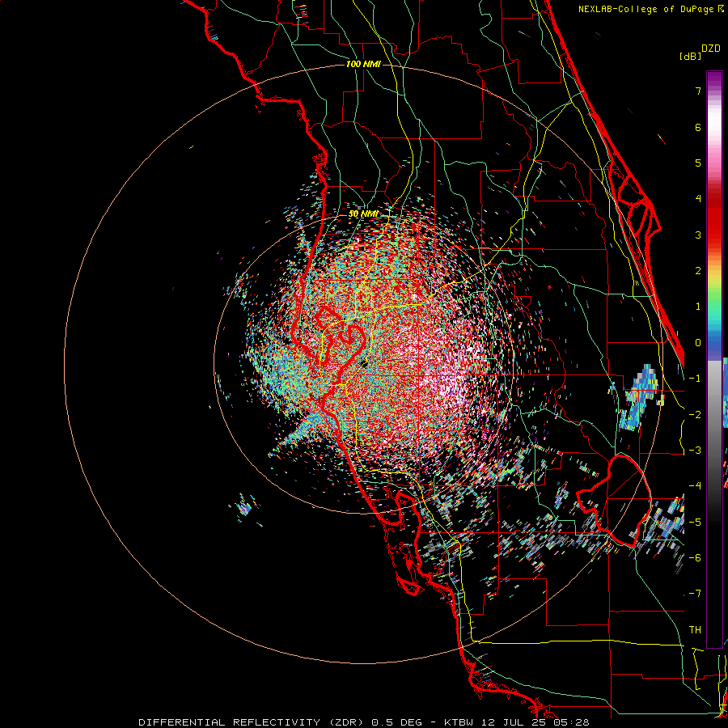Click the 7 value on the color scale

(x=698, y=91)
